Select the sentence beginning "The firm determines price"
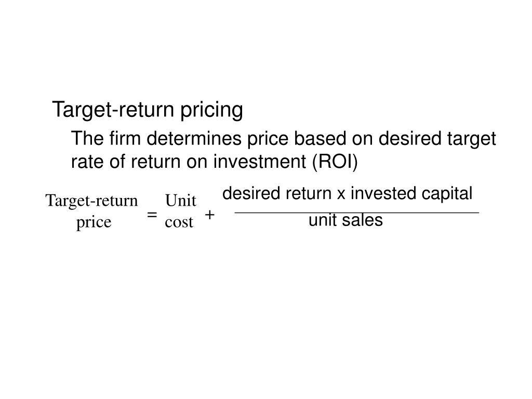Image resolution: width=532 pixels, height=399 pixels. click(284, 150)
